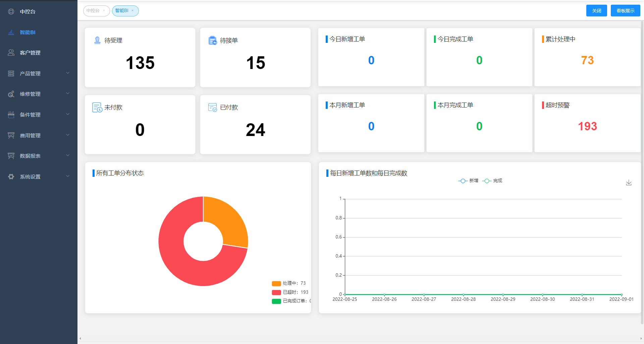Image resolution: width=644 pixels, height=344 pixels.
Task: Switch to the 中控台 tab
Action: pos(93,11)
